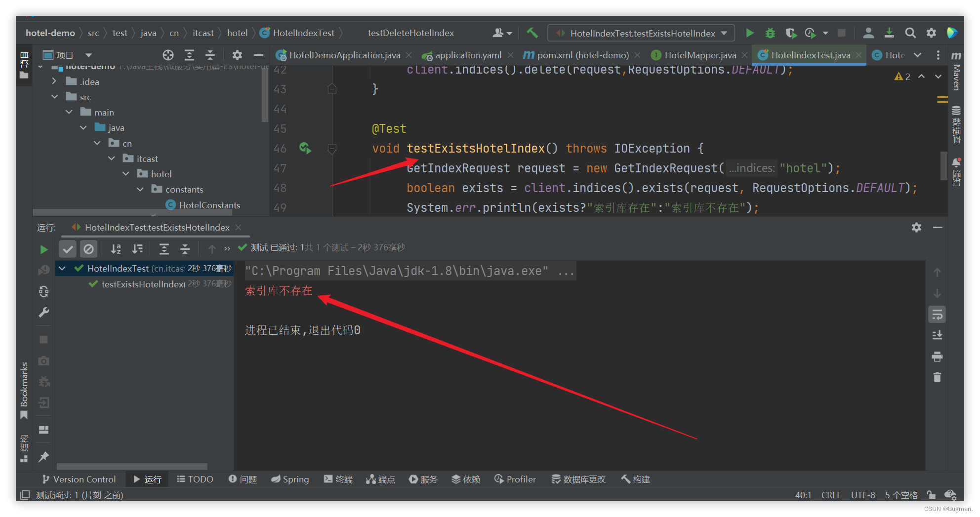Click UTF-8 encoding in status bar
Screen dimensions: 980x517
863,495
